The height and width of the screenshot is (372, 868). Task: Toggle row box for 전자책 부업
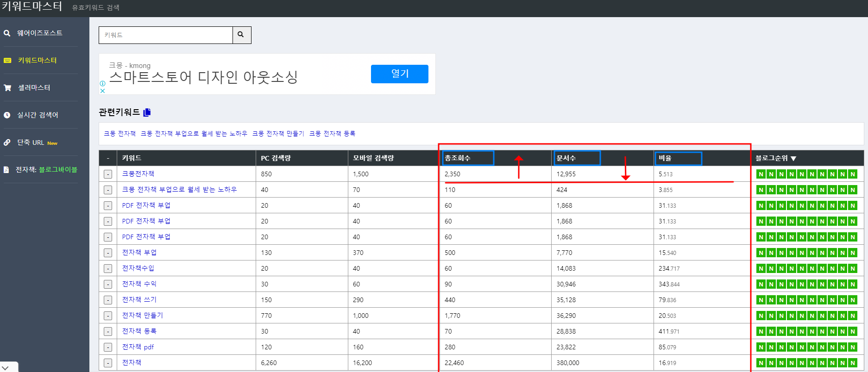pos(108,253)
